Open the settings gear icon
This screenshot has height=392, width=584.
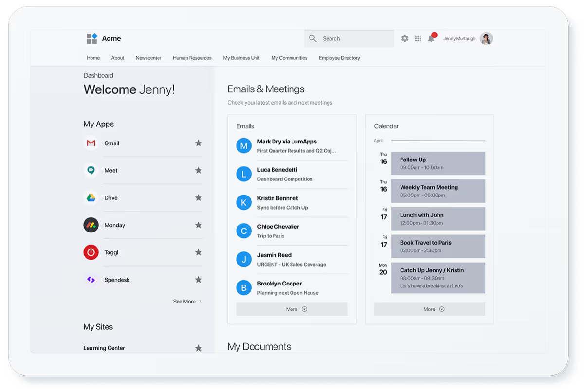click(x=405, y=38)
